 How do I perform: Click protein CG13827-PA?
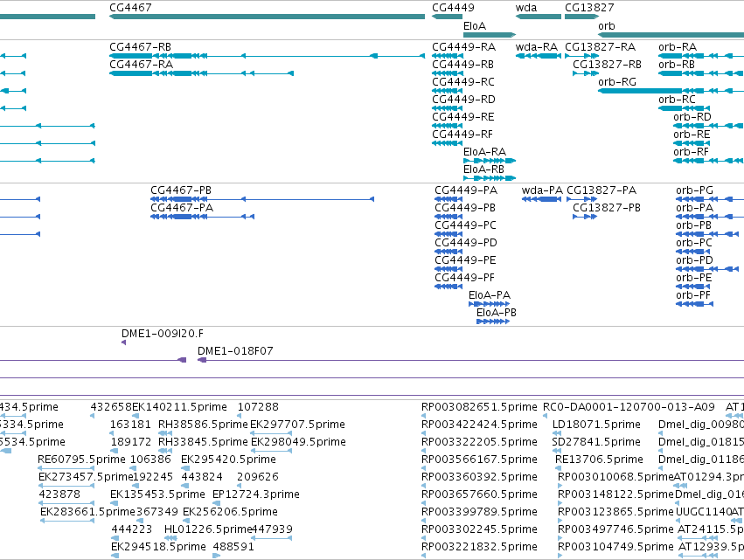click(x=581, y=199)
